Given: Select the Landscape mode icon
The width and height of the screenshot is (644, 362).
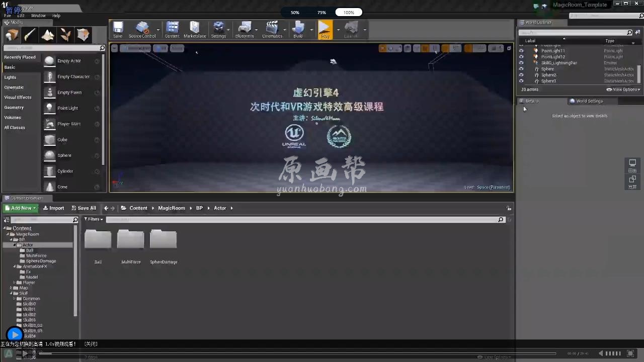Looking at the screenshot, I should [48, 35].
